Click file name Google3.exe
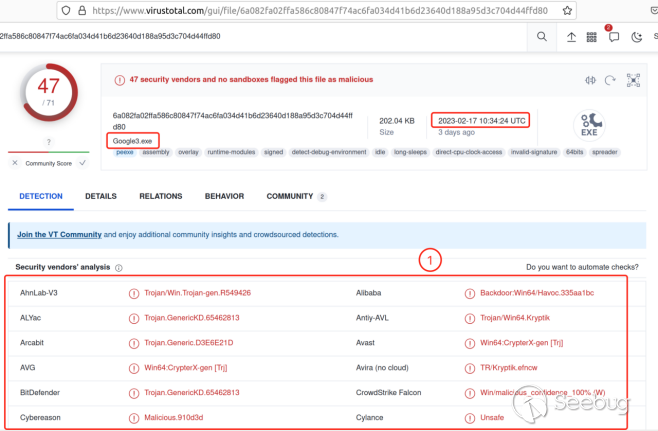658x431 pixels. (132, 141)
